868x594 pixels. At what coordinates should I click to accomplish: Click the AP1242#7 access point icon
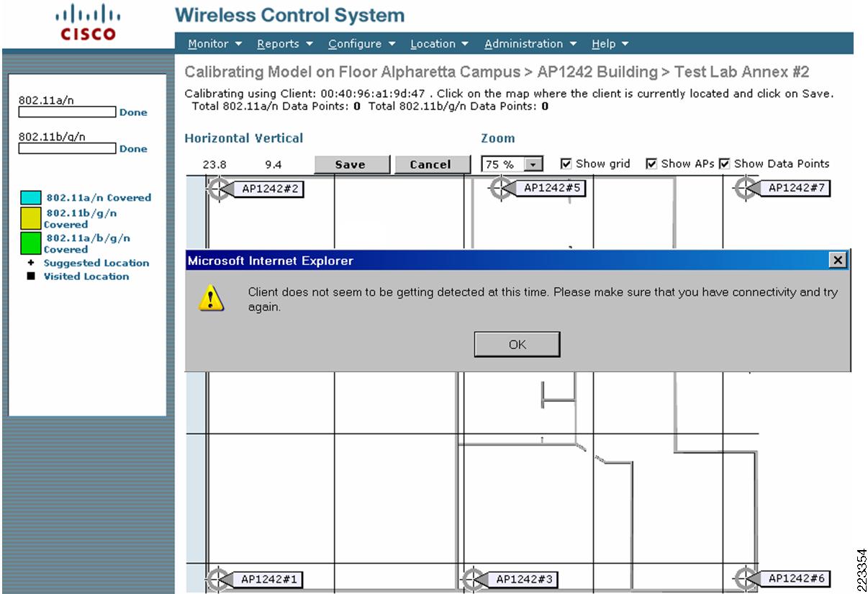(745, 189)
